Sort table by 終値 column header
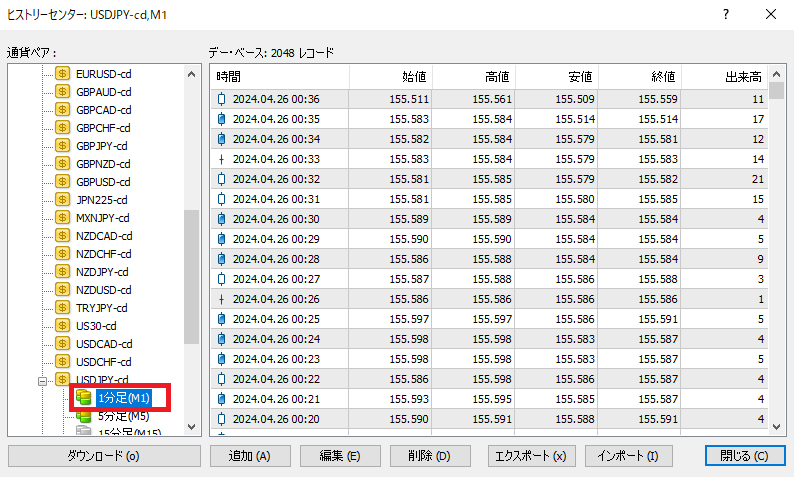Viewport: 794px width, 477px height. coord(640,76)
